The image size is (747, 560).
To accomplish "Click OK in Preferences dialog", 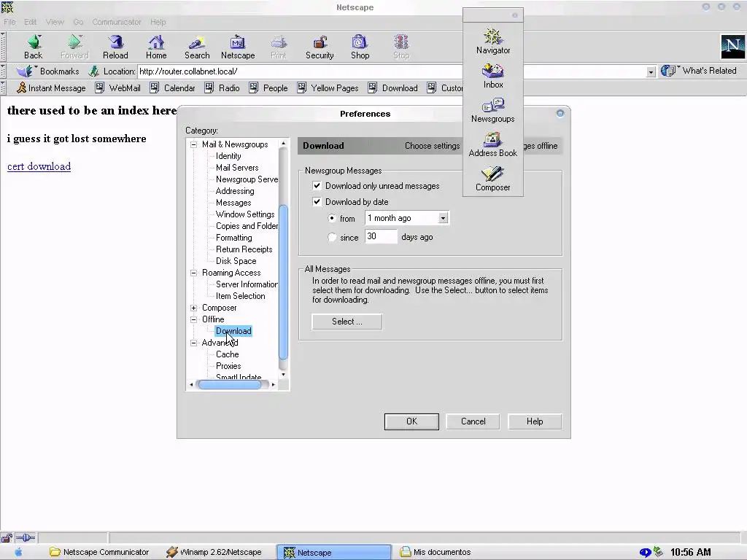I will [411, 421].
